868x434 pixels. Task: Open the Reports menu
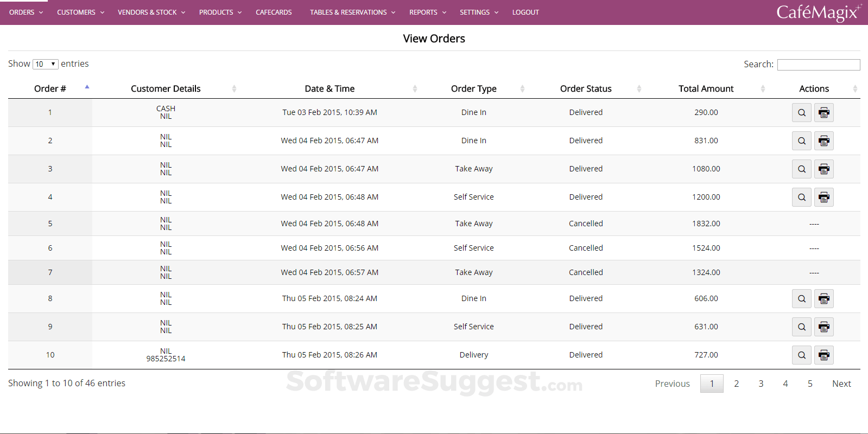pos(427,12)
